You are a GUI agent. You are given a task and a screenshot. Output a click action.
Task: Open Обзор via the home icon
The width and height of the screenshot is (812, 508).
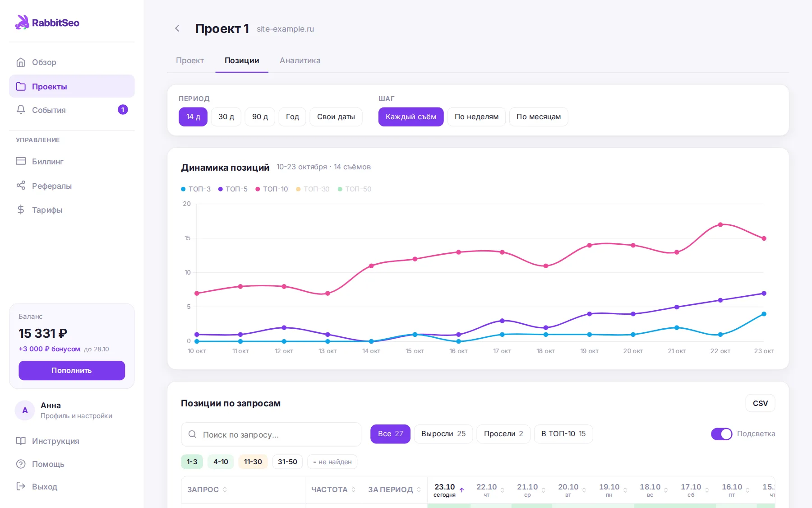[21, 62]
